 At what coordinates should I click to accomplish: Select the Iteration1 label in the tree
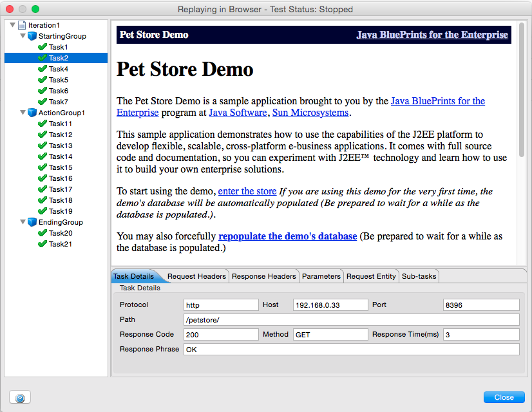click(x=44, y=25)
